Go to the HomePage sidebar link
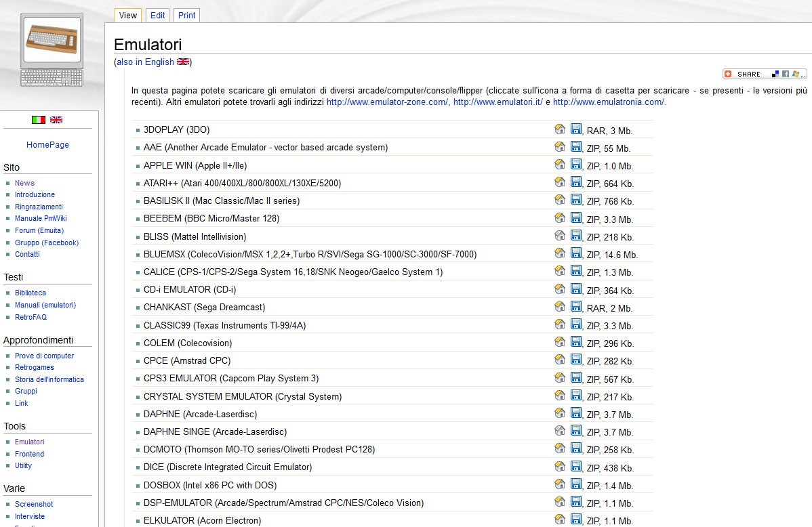This screenshot has height=527, width=812. [x=47, y=144]
